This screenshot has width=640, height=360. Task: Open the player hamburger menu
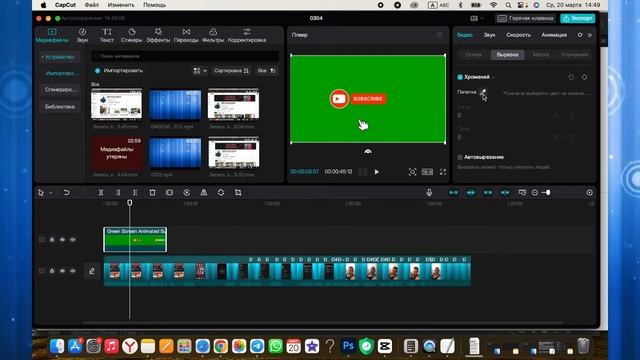click(440, 35)
